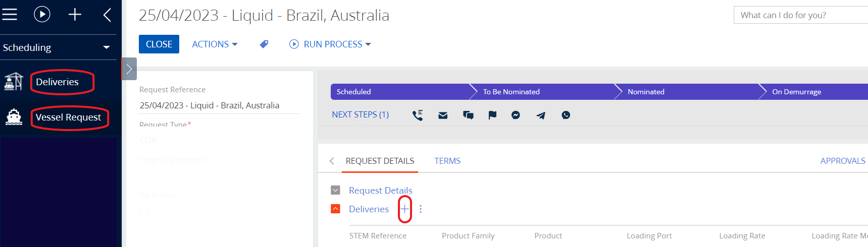Open the feed chat bubbles icon
The image size is (868, 247).
tap(468, 115)
